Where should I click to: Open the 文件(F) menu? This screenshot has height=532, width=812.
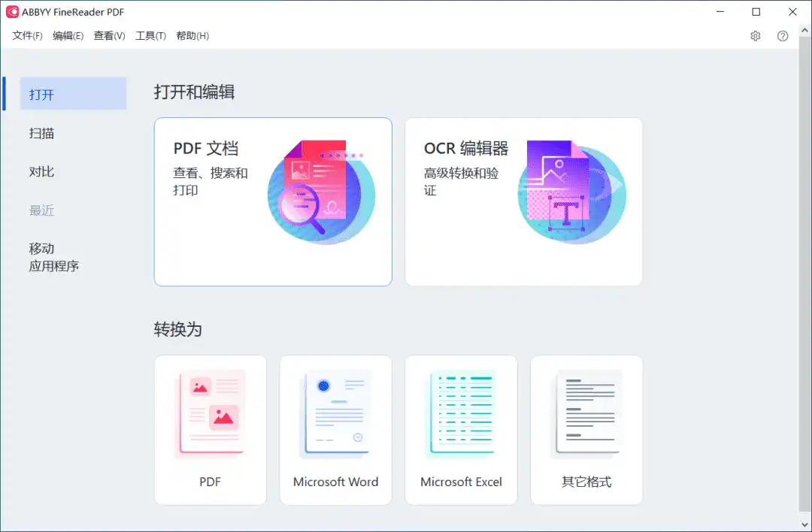coord(28,36)
